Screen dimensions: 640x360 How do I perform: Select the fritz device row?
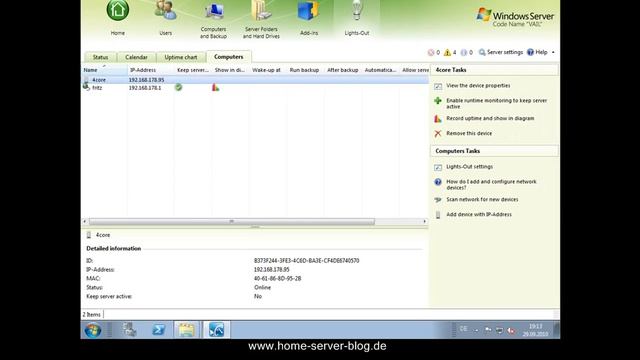tap(255, 88)
